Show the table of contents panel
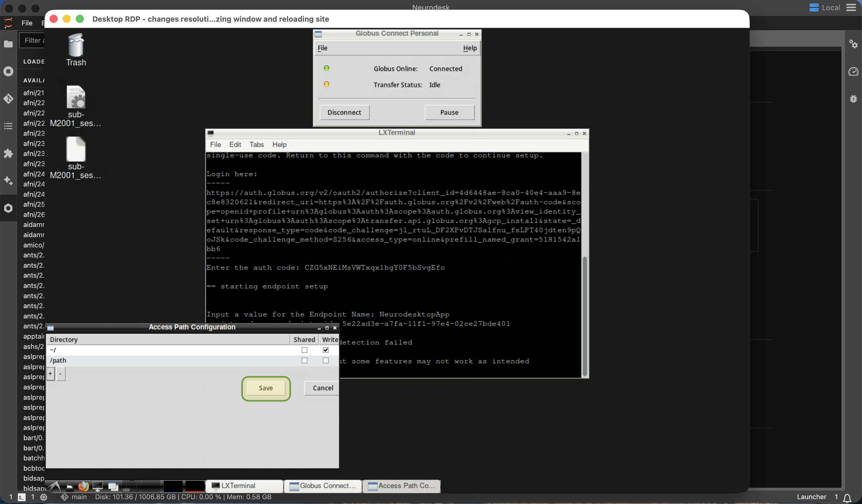The height and width of the screenshot is (504, 862). coord(8,126)
